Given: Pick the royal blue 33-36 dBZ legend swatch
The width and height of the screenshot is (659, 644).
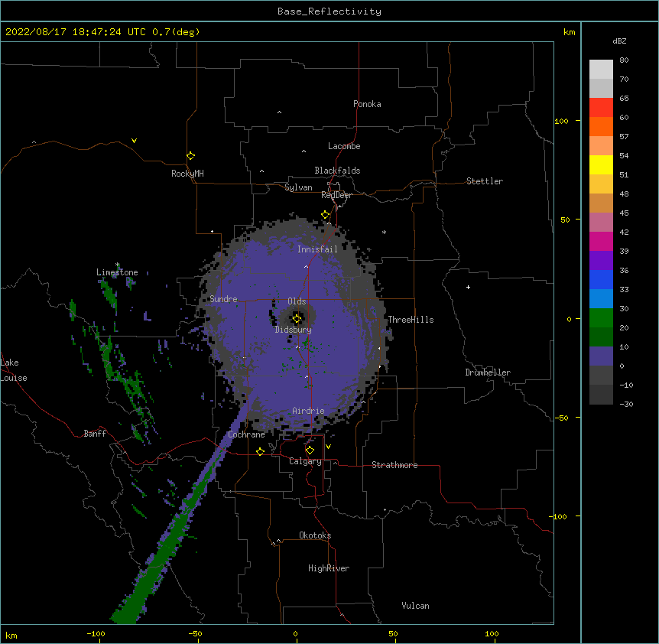Looking at the screenshot, I should 601,279.
